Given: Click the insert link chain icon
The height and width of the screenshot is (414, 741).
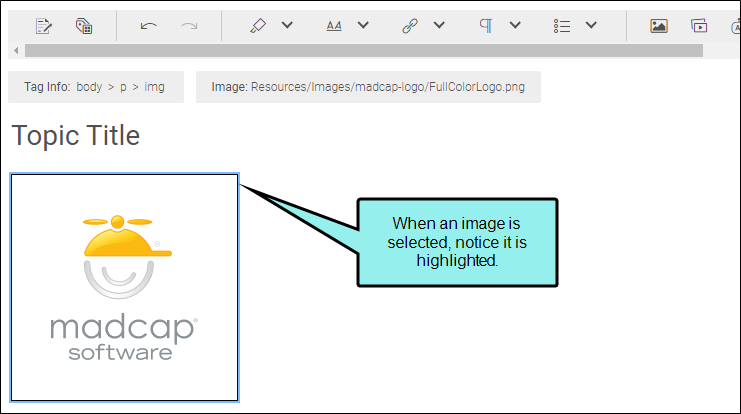Looking at the screenshot, I should tap(410, 26).
